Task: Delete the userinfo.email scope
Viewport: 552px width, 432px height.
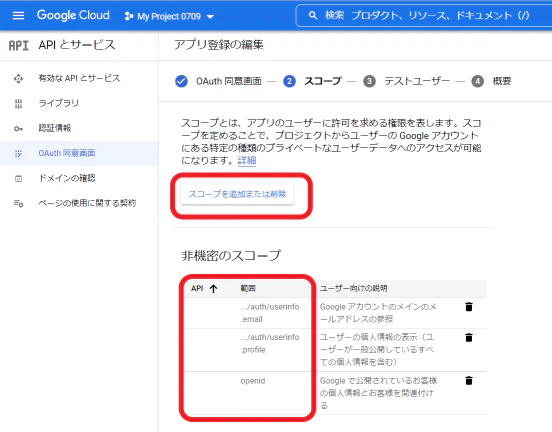Action: pyautogui.click(x=469, y=307)
